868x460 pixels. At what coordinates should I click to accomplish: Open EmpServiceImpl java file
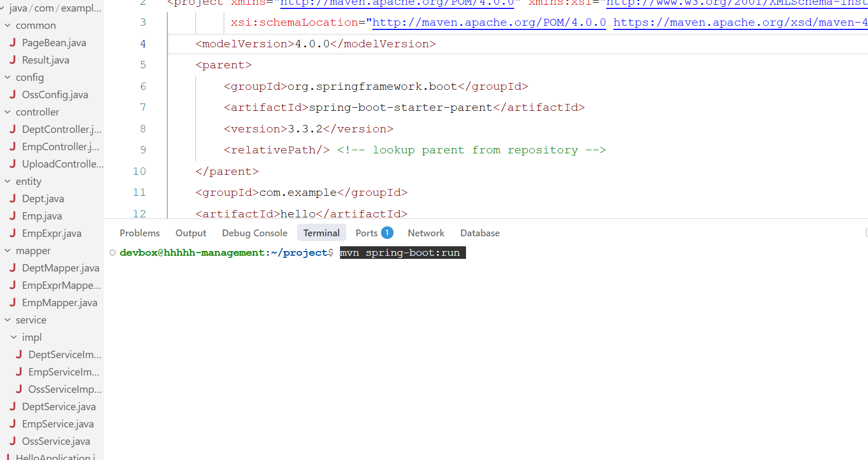[x=64, y=372]
